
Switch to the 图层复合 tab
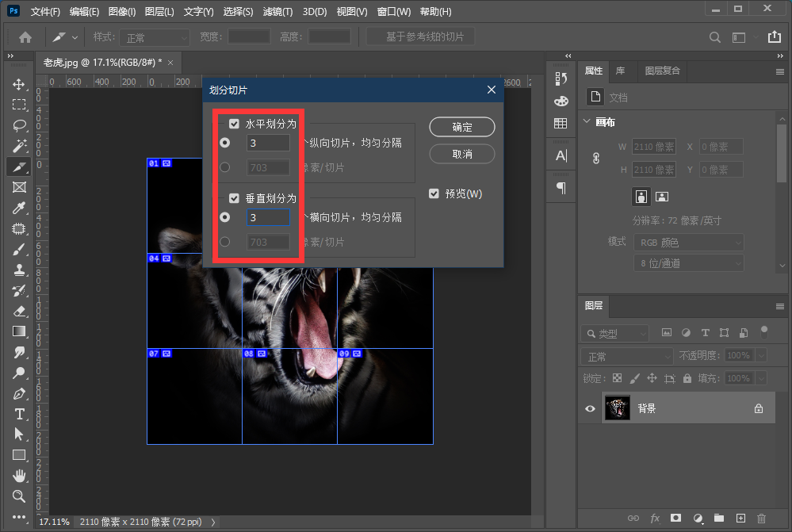coord(662,71)
